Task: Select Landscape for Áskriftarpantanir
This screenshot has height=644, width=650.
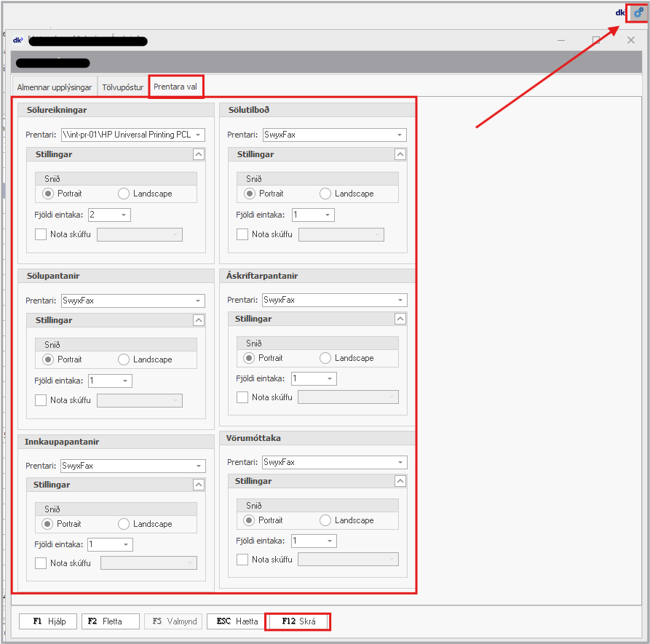Action: pyautogui.click(x=325, y=358)
